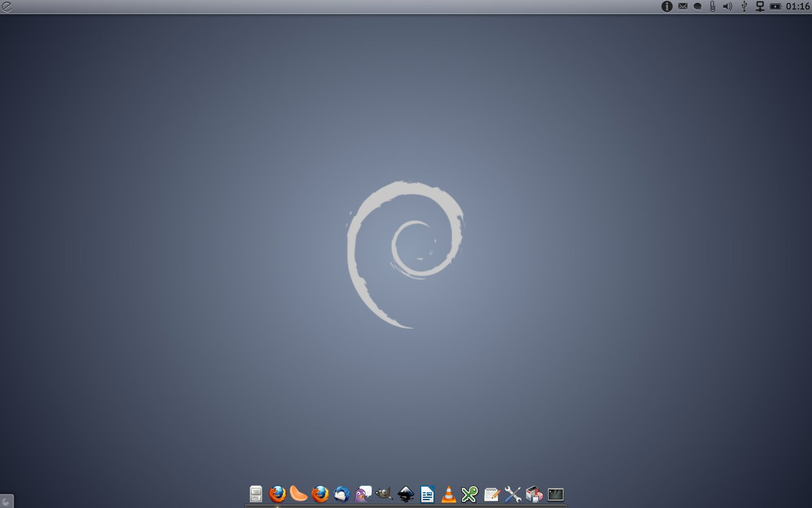Click the USB device notifier icon
The image size is (812, 508).
point(744,6)
